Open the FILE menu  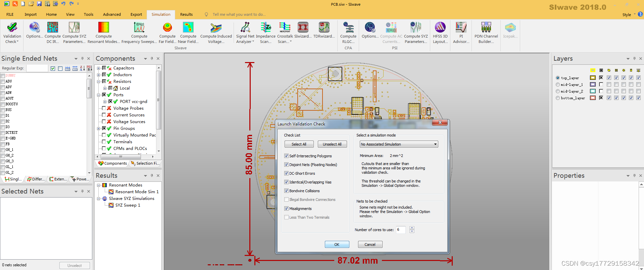coord(10,14)
